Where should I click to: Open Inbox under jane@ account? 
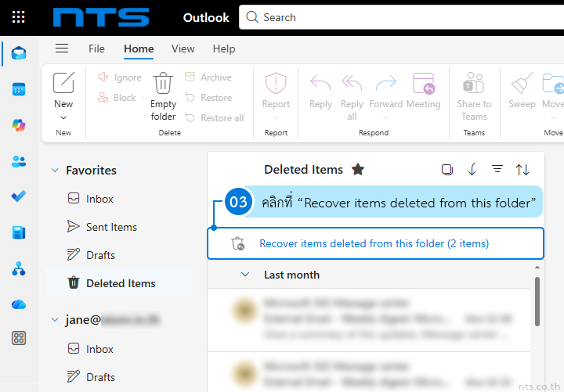[x=119, y=349]
